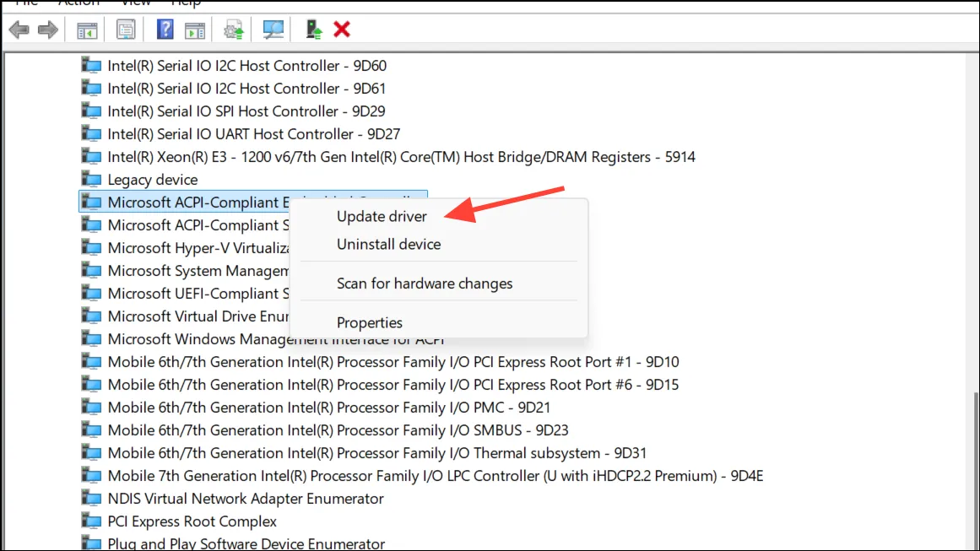The image size is (980, 551).
Task: Scan for hardware changes using monitor-magnifier icon
Action: [x=273, y=30]
